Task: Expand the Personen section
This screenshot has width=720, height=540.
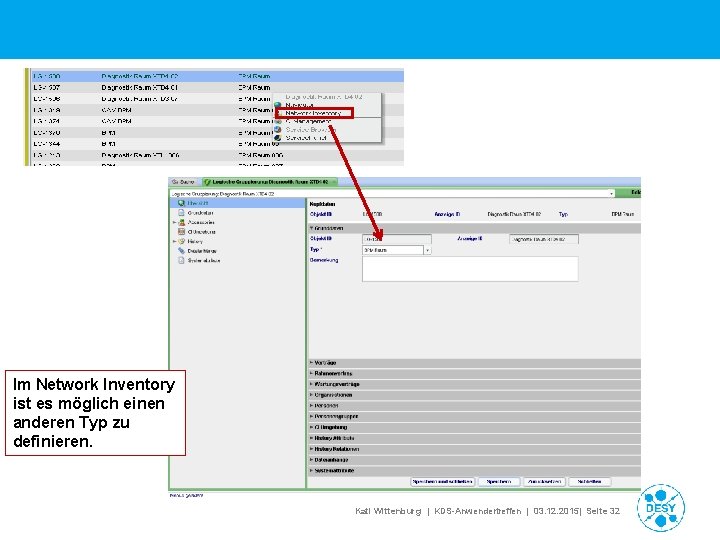Action: click(474, 406)
